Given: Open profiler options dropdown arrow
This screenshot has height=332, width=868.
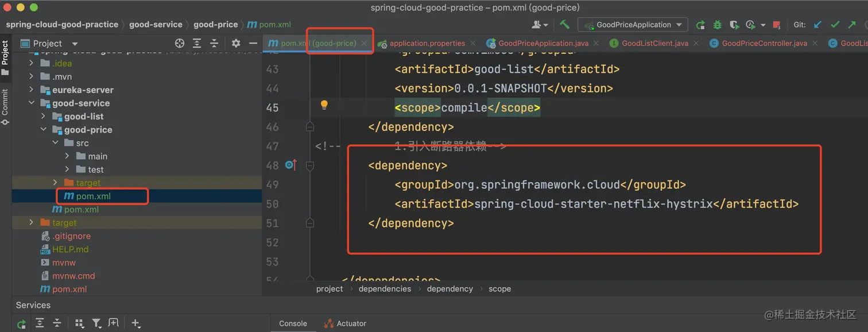Looking at the screenshot, I should [x=763, y=25].
